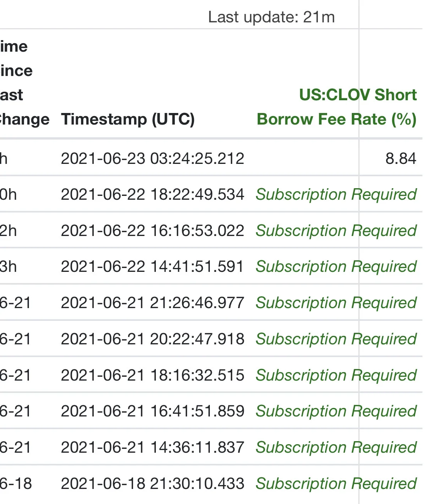Viewport: 434px width, 504px height.
Task: Open Subscription Required link for 2021-06-18 row
Action: [336, 484]
